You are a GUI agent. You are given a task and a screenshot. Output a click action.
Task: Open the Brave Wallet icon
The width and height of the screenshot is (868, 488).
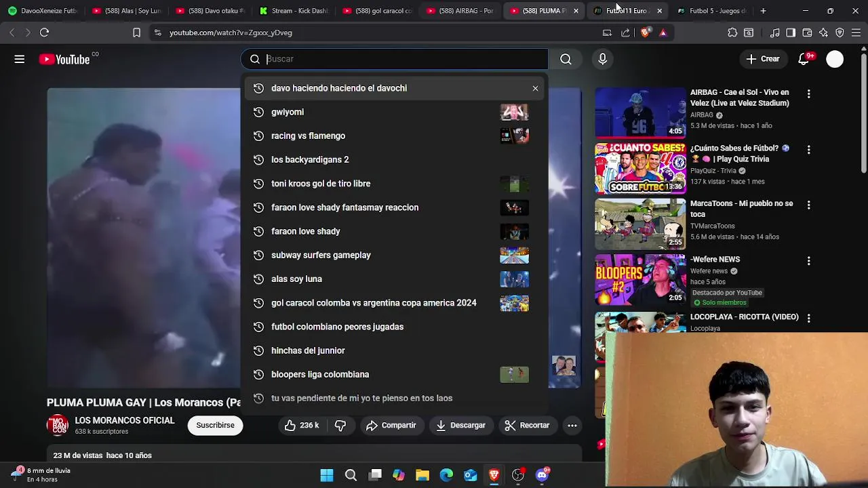point(807,33)
